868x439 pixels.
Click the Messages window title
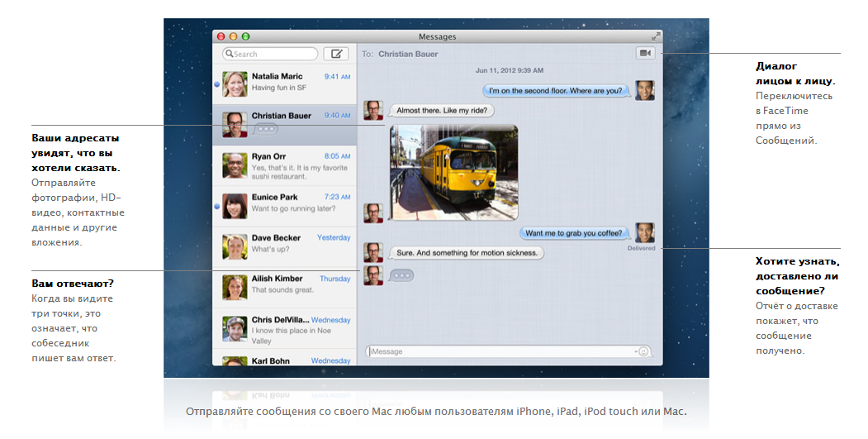(438, 36)
